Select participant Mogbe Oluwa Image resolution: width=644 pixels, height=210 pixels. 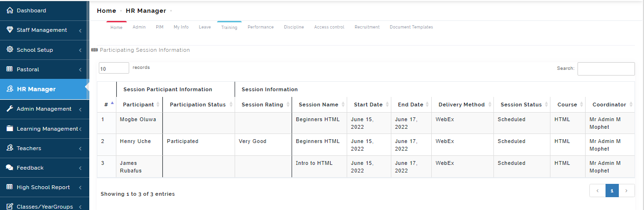138,119
